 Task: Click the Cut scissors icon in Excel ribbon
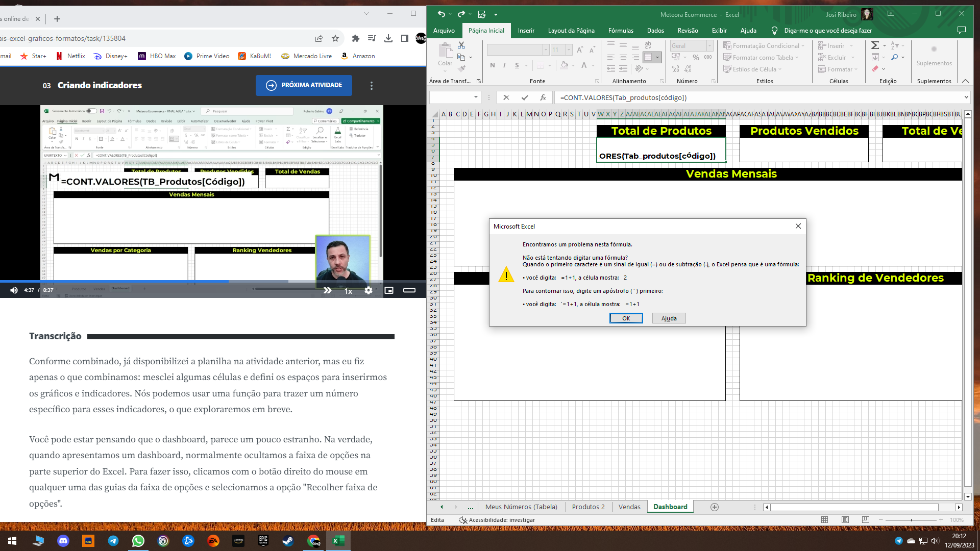461,45
